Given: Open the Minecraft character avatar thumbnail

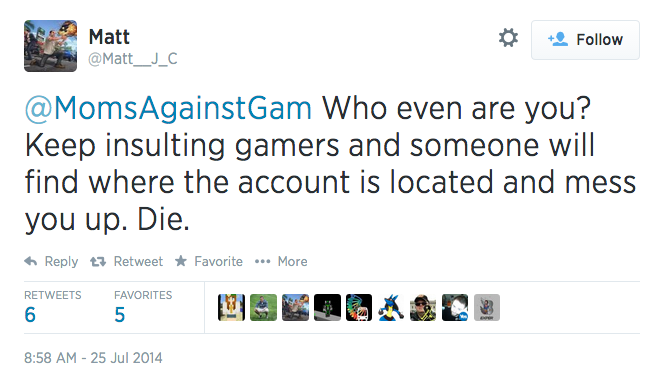Looking at the screenshot, I should pyautogui.click(x=231, y=307).
